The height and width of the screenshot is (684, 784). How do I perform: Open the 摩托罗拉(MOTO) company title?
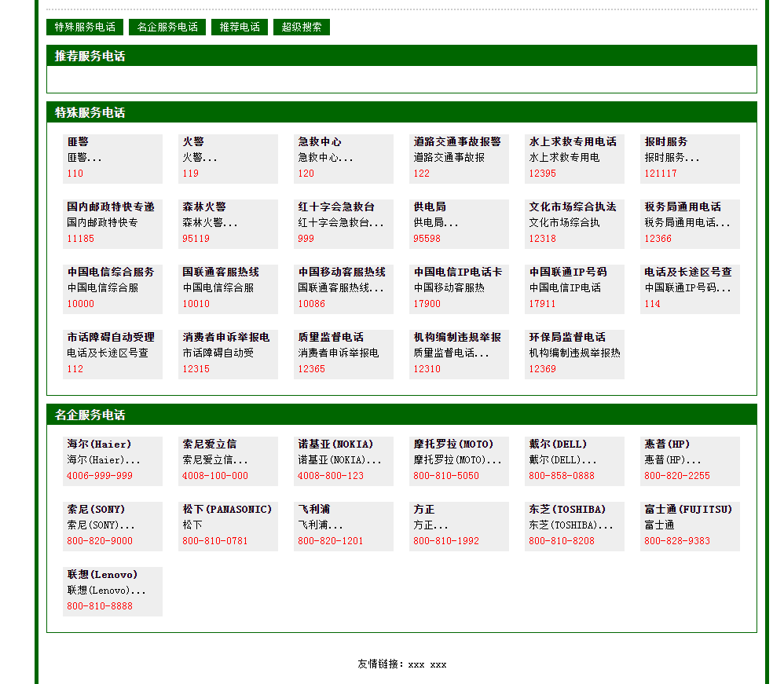(453, 444)
